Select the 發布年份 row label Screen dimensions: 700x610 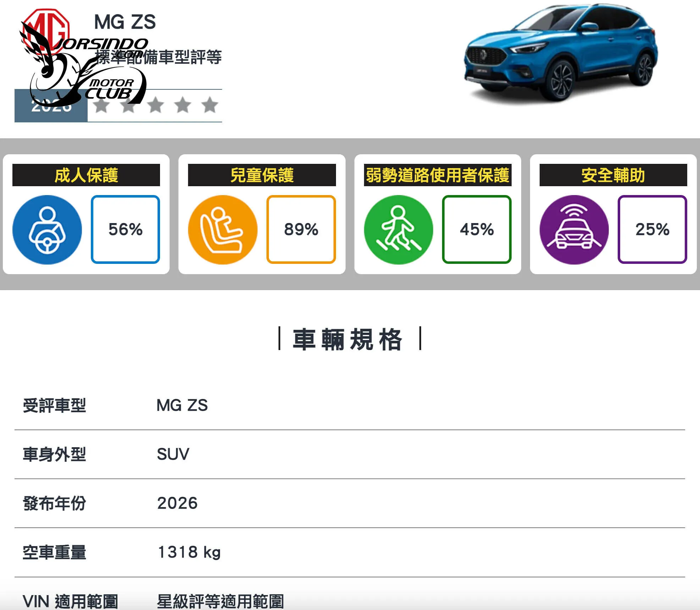click(x=54, y=503)
